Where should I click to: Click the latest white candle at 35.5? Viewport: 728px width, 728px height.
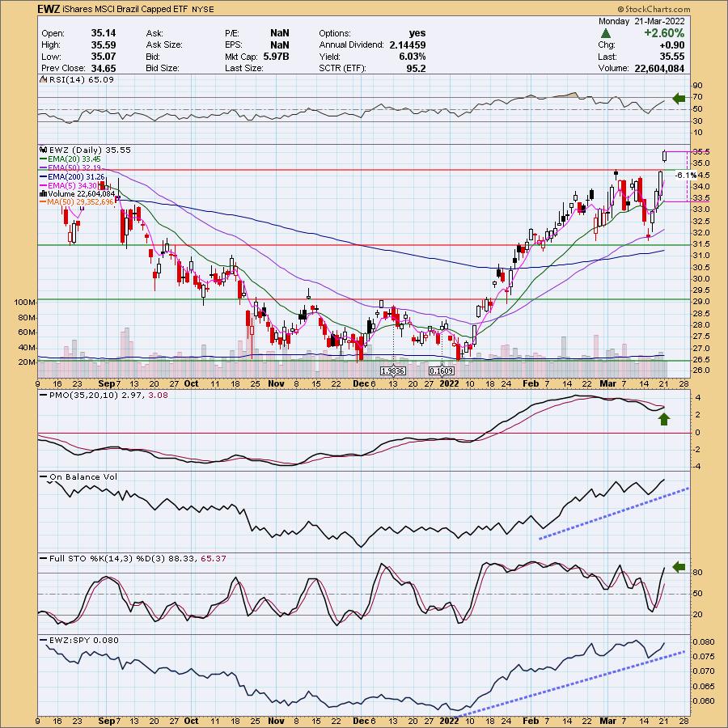point(664,156)
